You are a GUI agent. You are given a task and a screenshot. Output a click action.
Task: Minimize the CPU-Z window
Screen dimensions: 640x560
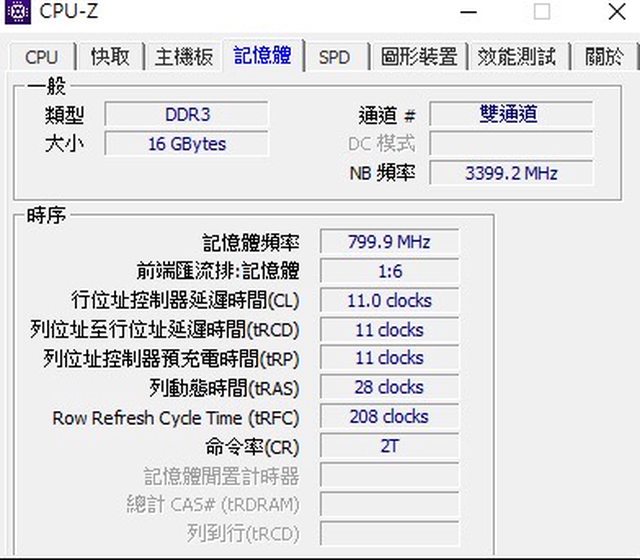coord(468,12)
